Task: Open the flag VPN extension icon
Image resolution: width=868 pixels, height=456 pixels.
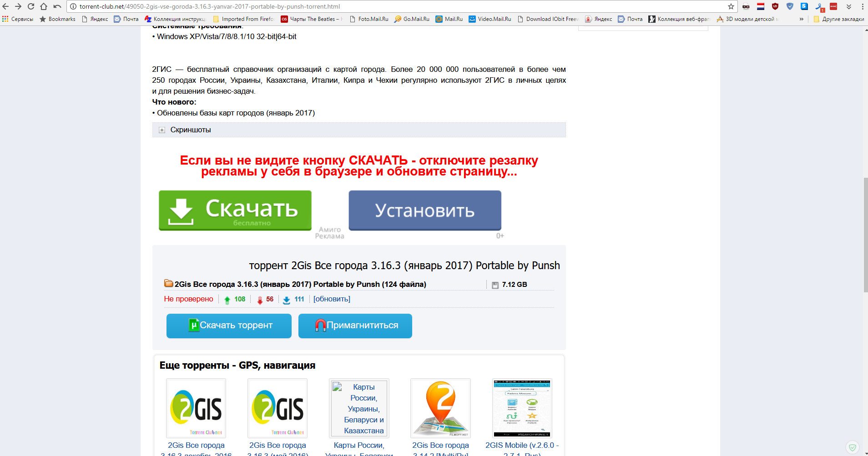Action: [761, 6]
